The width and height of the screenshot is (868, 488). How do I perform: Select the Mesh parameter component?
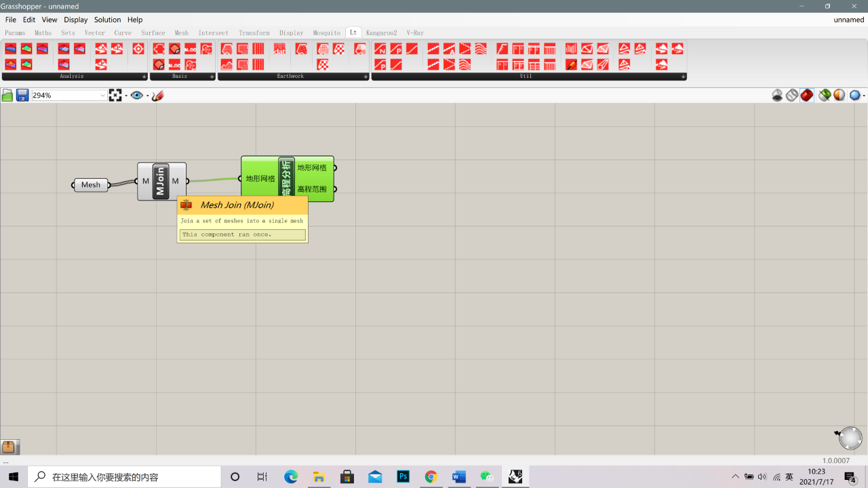point(91,185)
